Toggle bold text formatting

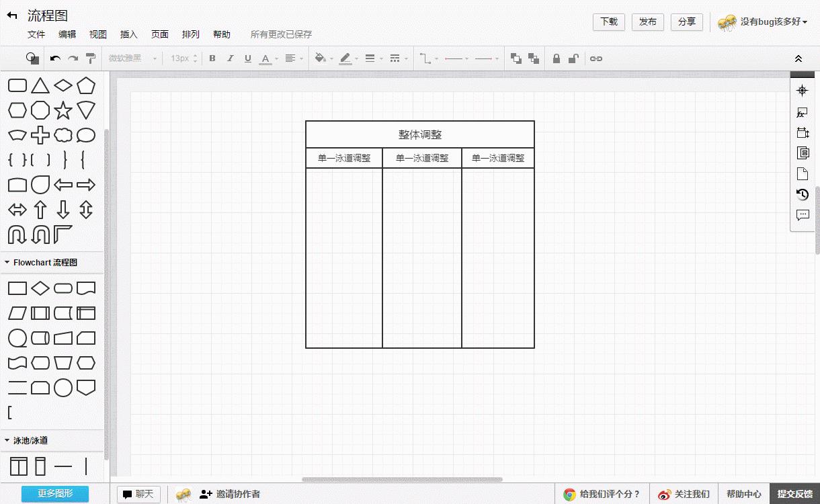tap(212, 58)
